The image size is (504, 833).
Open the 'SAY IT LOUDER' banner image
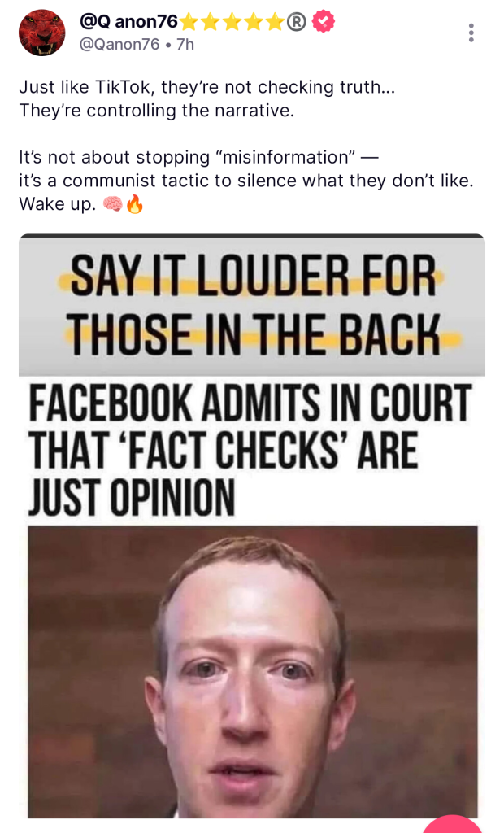click(x=252, y=305)
